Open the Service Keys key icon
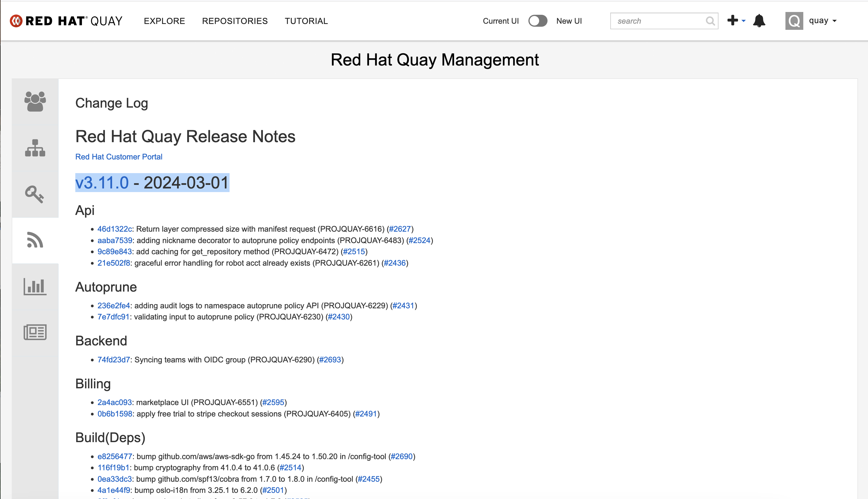Screen dimensions: 868x499 click(x=35, y=194)
